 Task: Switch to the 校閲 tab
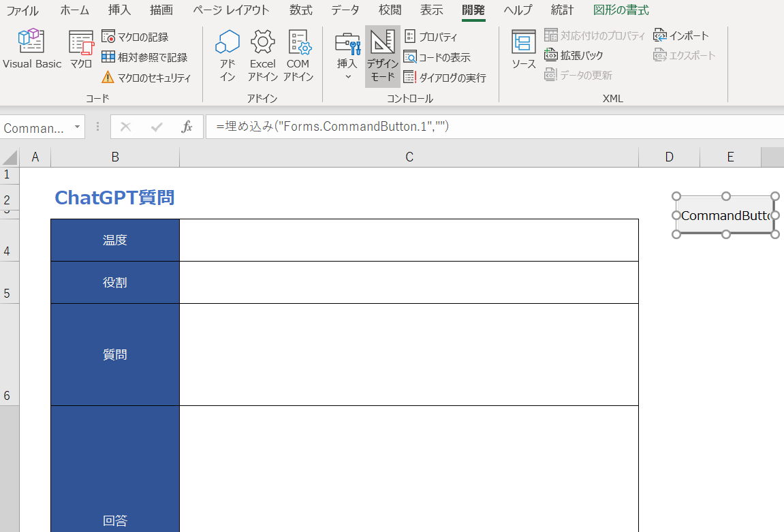(x=390, y=10)
